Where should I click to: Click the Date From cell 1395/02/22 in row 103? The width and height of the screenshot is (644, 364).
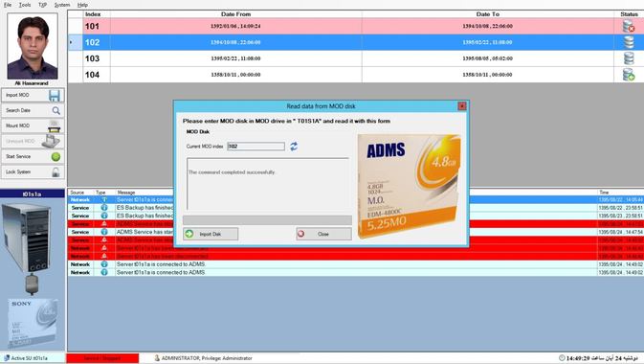[x=235, y=58]
